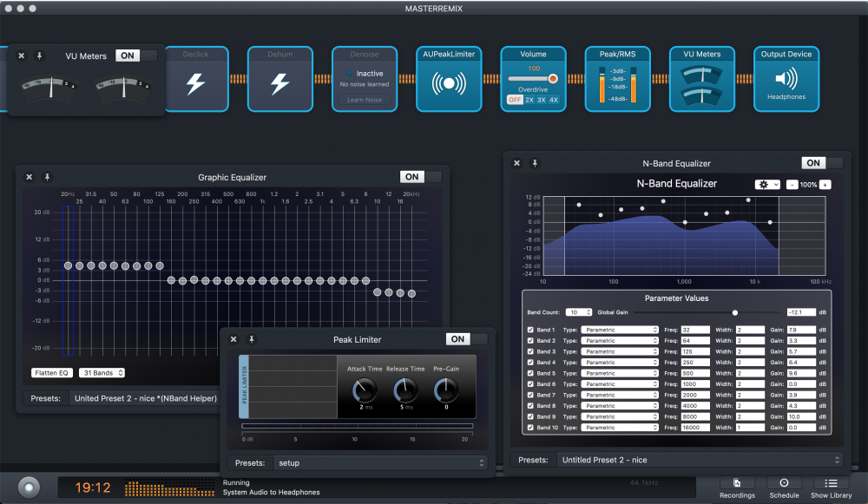Viewport: 868px width, 504px height.
Task: Select 2X Overdrive in Volume block
Action: coord(529,100)
